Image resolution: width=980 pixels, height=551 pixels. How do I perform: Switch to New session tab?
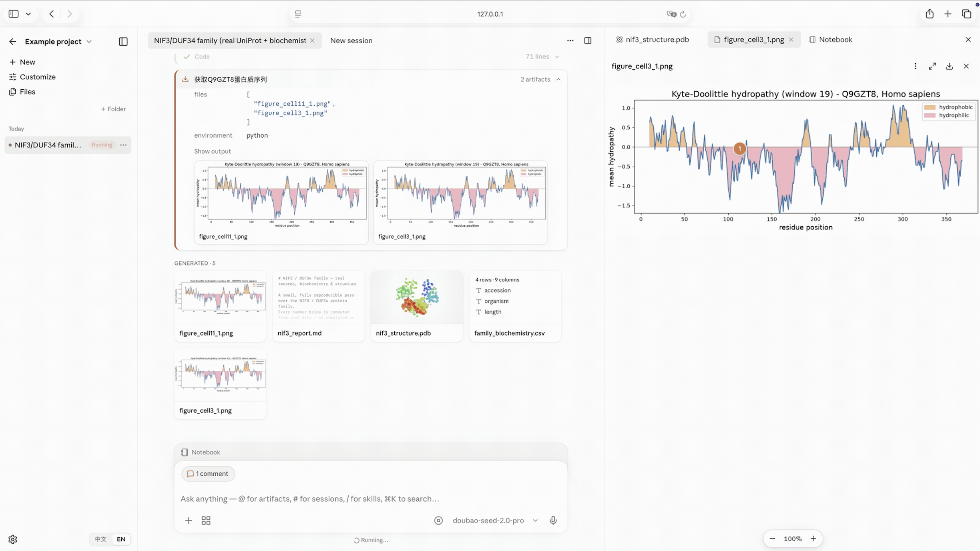tap(351, 40)
